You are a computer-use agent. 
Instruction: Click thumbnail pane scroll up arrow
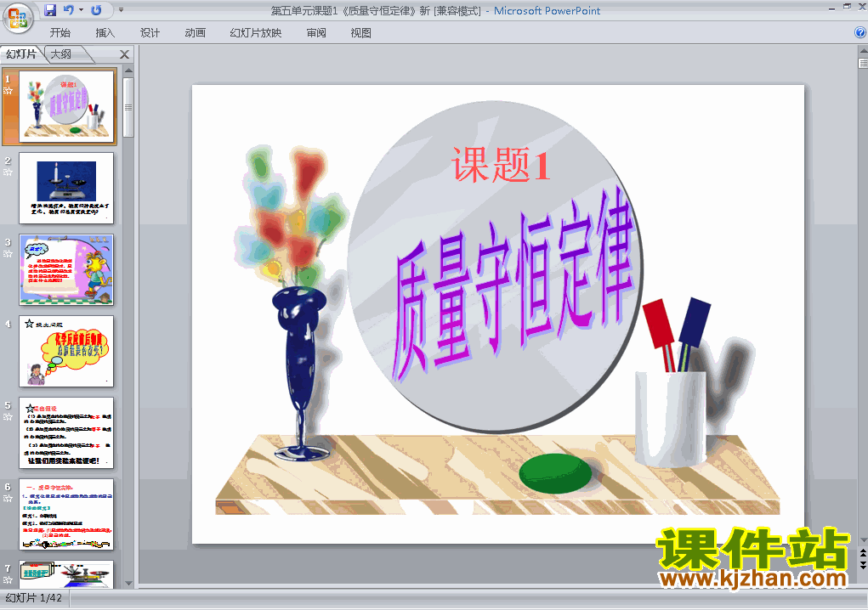(x=128, y=71)
